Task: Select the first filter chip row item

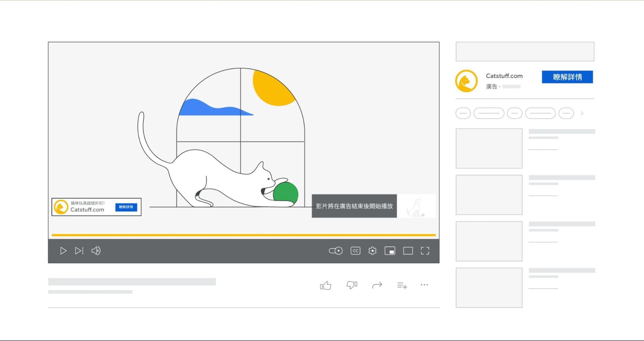Action: click(x=463, y=113)
